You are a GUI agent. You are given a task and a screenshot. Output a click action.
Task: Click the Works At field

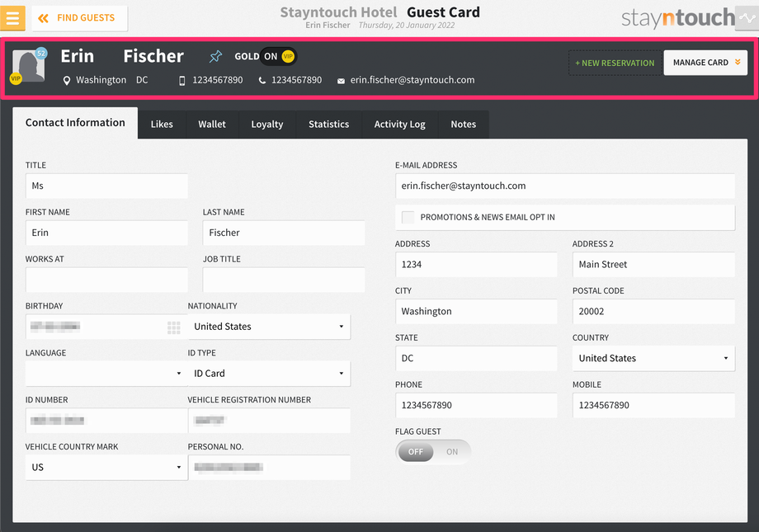pyautogui.click(x=106, y=280)
